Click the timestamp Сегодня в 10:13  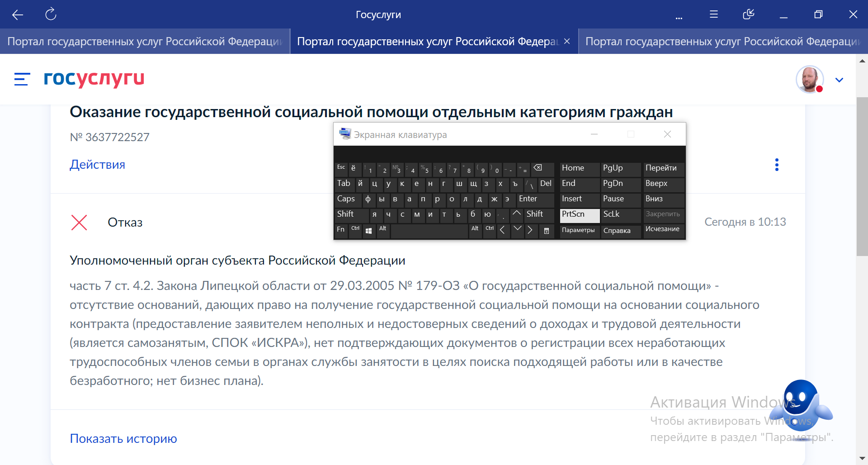tap(745, 222)
